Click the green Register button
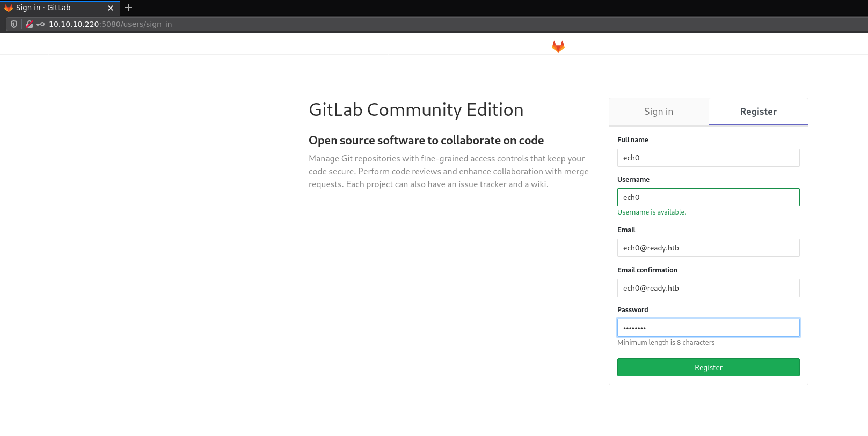 tap(708, 367)
